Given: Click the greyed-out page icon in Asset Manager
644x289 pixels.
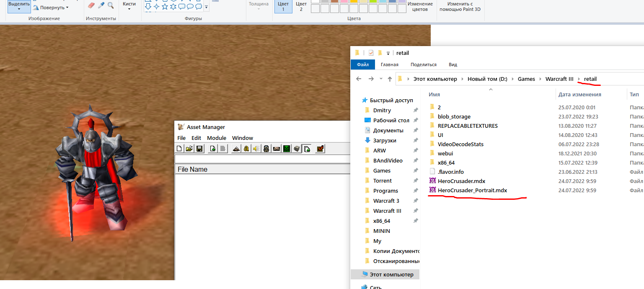Looking at the screenshot, I should tap(223, 148).
